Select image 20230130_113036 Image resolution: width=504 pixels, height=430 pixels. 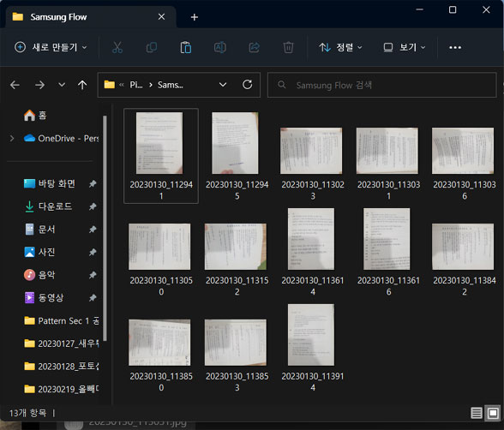click(x=465, y=164)
